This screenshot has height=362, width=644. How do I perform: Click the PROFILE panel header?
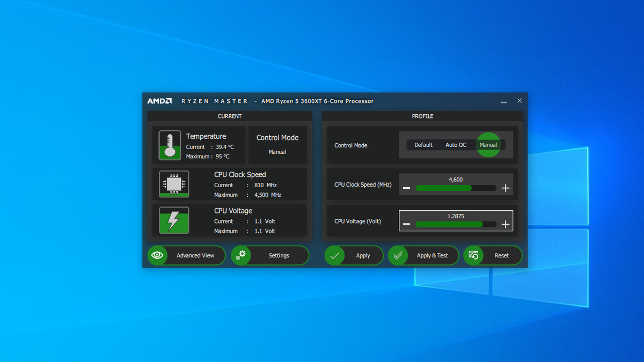click(x=422, y=116)
